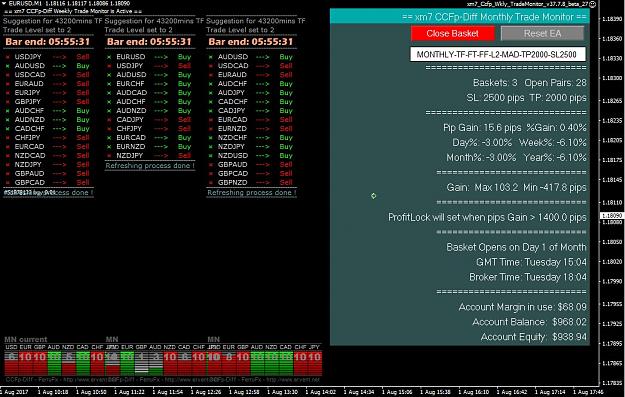625x397 pixels.
Task: Click the '1 Aug 16:10' time axis label
Action: tap(474, 392)
